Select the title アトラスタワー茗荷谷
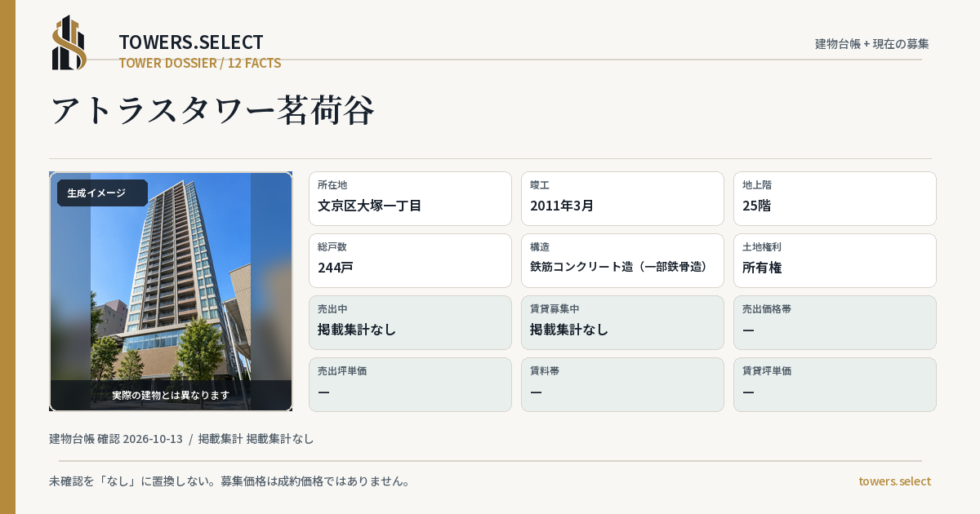The image size is (980, 514). click(x=212, y=110)
